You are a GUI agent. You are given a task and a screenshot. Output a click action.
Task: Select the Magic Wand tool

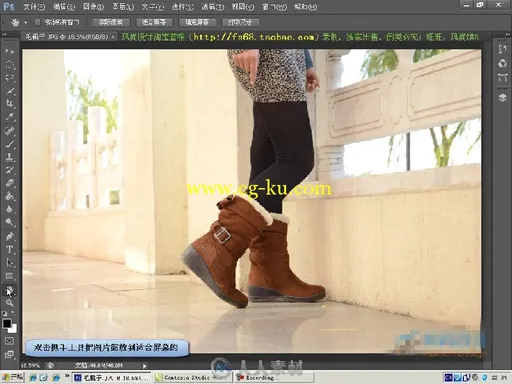[x=9, y=91]
